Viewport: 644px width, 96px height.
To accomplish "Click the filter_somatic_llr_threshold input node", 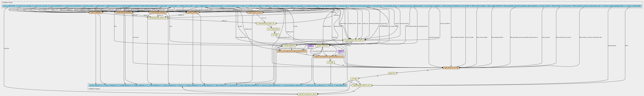I will pyautogui.click(x=451, y=6).
